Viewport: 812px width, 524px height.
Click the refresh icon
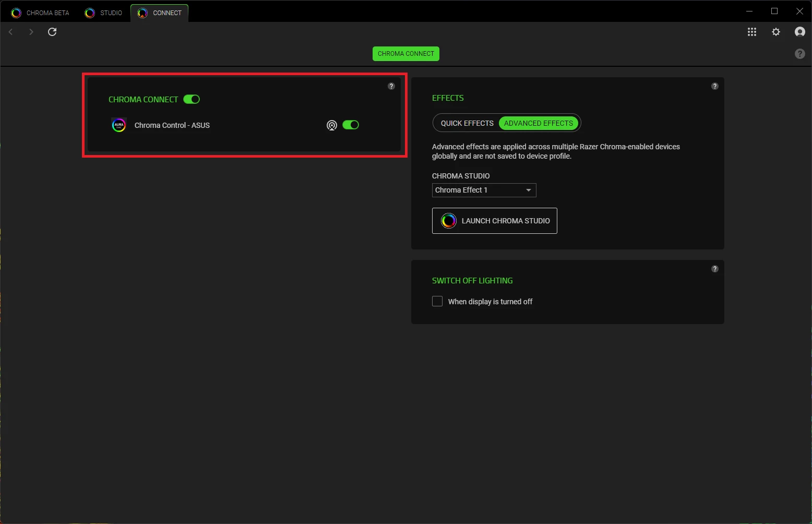tap(52, 32)
